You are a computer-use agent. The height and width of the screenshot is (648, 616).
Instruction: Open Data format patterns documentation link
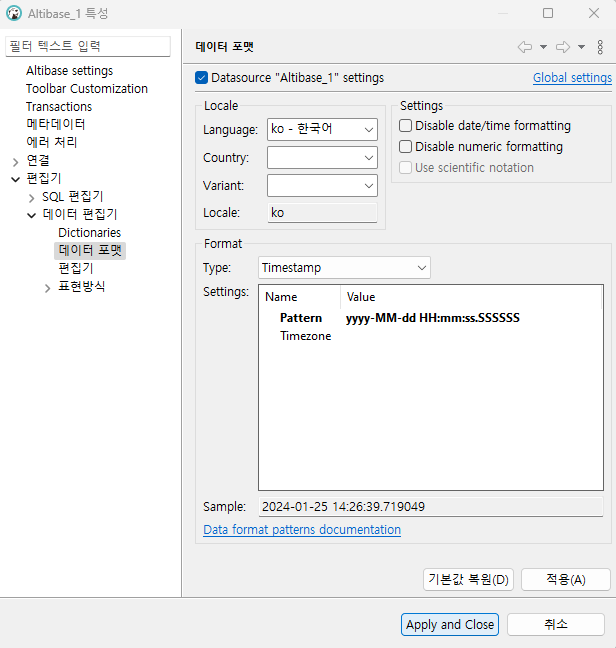(302, 530)
